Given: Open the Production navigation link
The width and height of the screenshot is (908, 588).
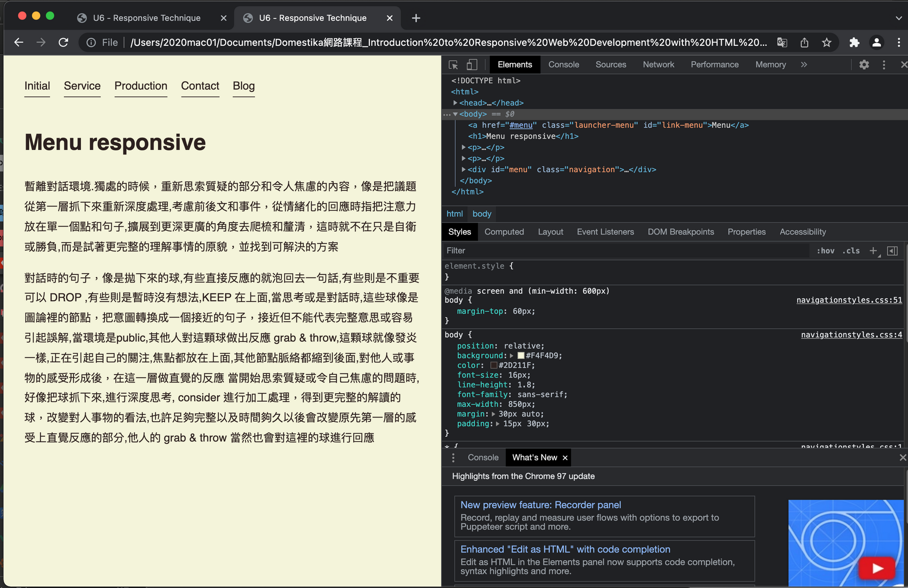Looking at the screenshot, I should [141, 86].
